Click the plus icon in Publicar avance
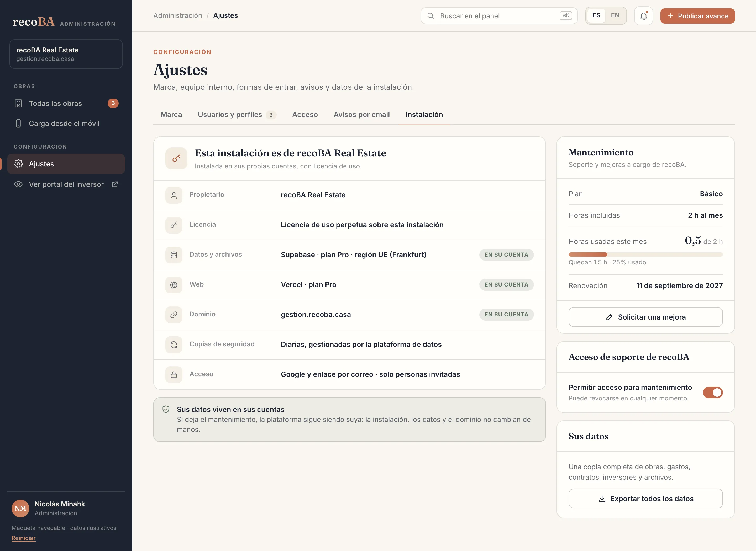The height and width of the screenshot is (551, 756). [670, 16]
